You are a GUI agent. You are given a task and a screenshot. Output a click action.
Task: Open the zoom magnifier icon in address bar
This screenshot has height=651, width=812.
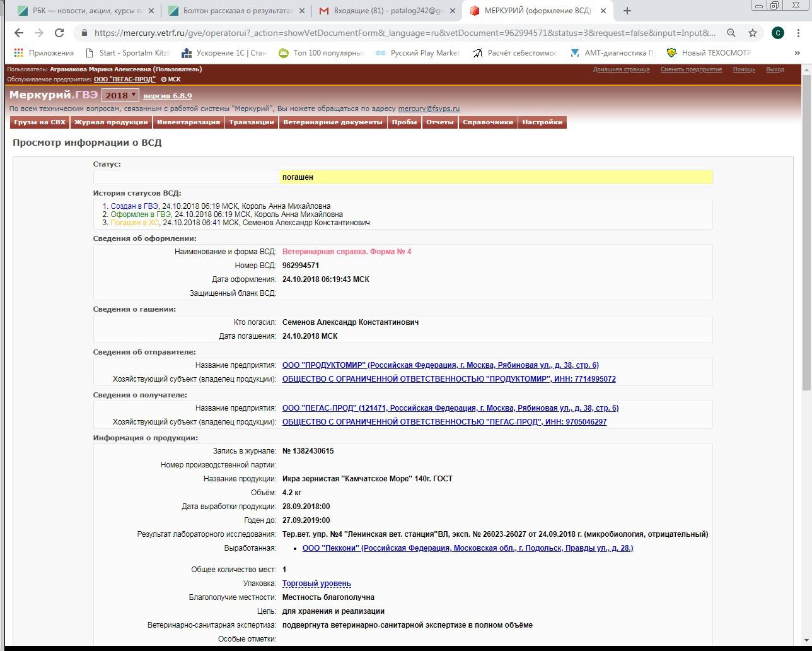click(731, 33)
